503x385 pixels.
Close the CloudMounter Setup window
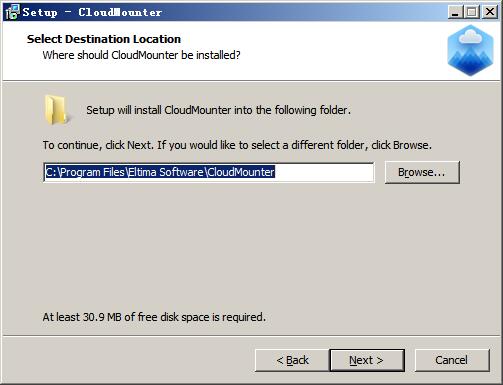click(x=490, y=12)
